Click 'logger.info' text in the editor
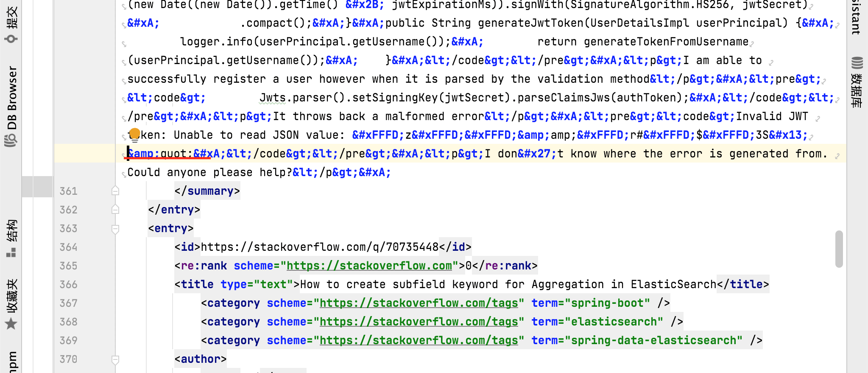868x373 pixels. pos(216,42)
